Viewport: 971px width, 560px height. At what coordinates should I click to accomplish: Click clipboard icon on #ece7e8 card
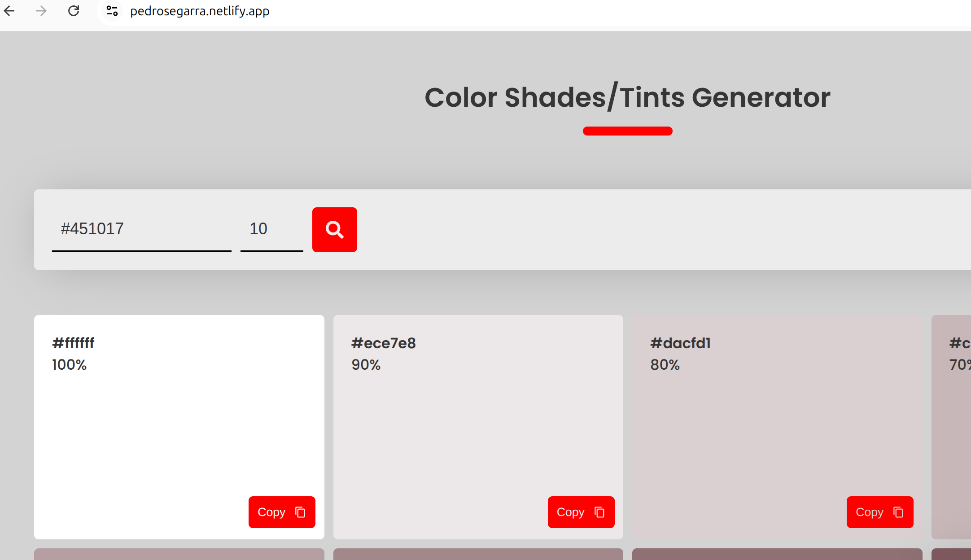click(599, 512)
